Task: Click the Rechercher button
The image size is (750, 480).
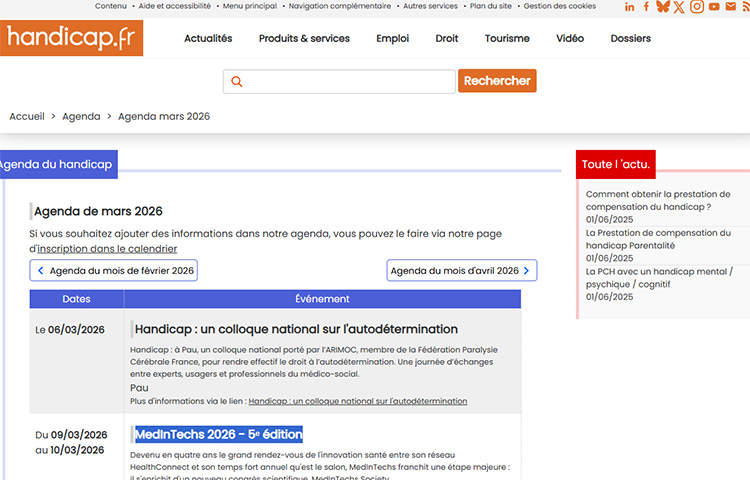Action: pyautogui.click(x=497, y=81)
